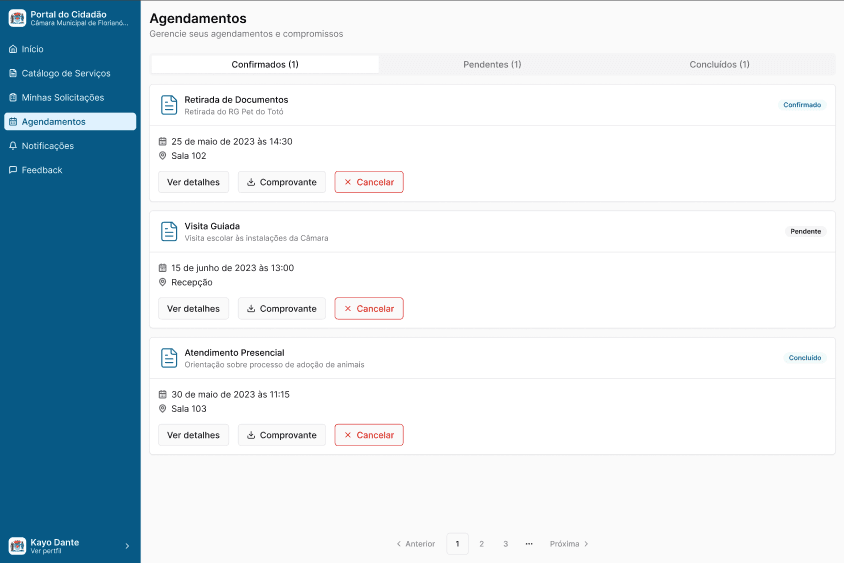Image resolution: width=844 pixels, height=563 pixels.
Task: Click the Agendamentos page heading
Action: click(198, 18)
